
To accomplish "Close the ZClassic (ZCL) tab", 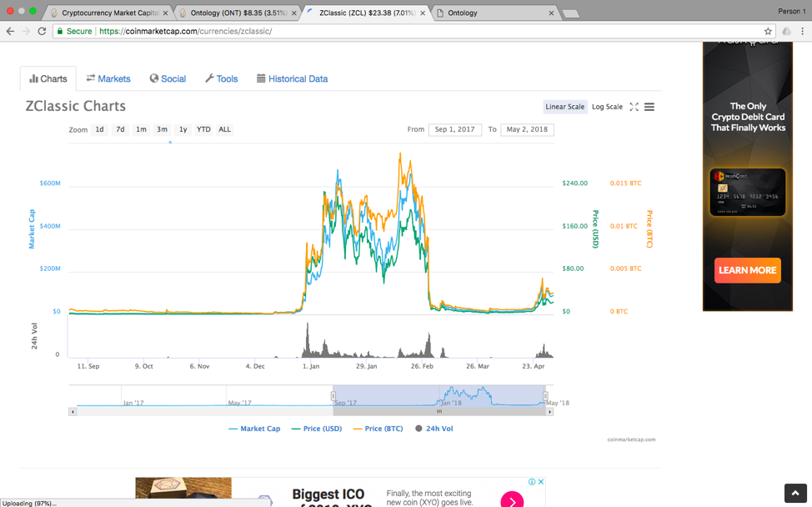I will point(423,13).
